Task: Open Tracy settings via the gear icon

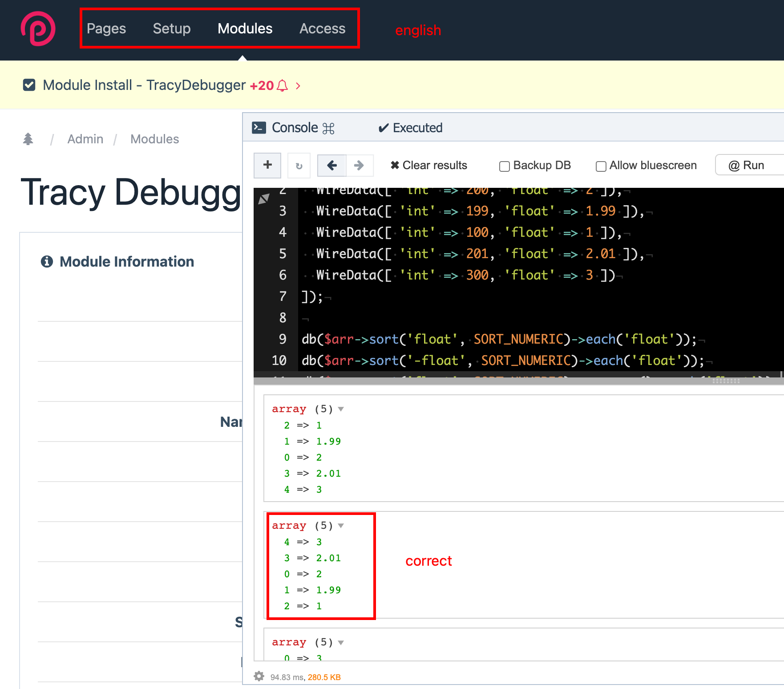Action: pyautogui.click(x=259, y=676)
